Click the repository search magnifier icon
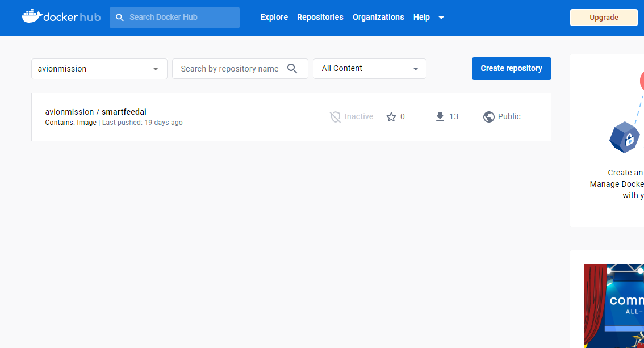The image size is (644, 348). [292, 68]
